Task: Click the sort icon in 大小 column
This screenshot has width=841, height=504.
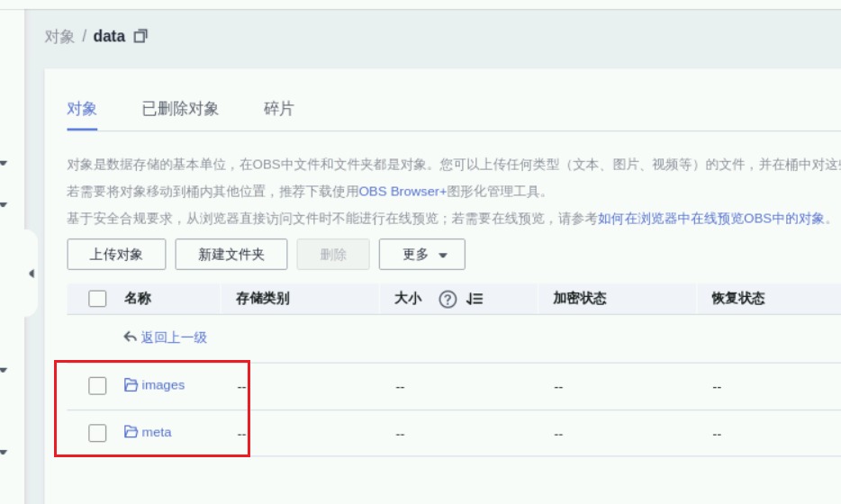Action: tap(475, 300)
